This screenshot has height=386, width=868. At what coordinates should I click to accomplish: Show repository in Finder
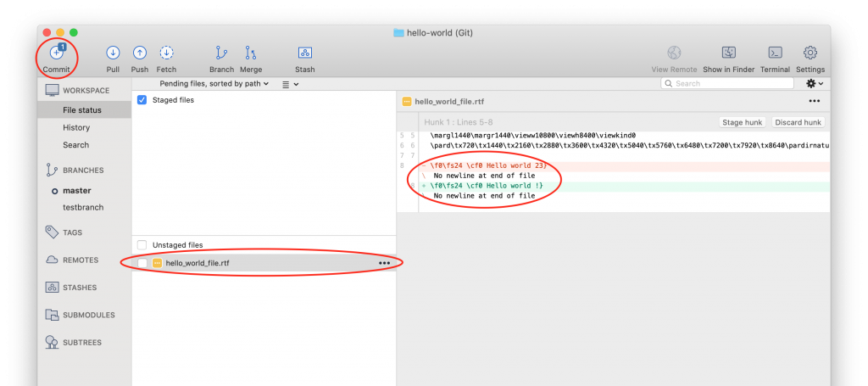(728, 53)
